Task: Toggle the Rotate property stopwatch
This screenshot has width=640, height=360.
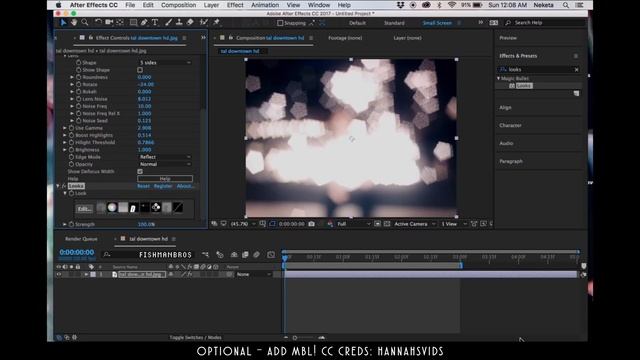Action: (x=78, y=84)
